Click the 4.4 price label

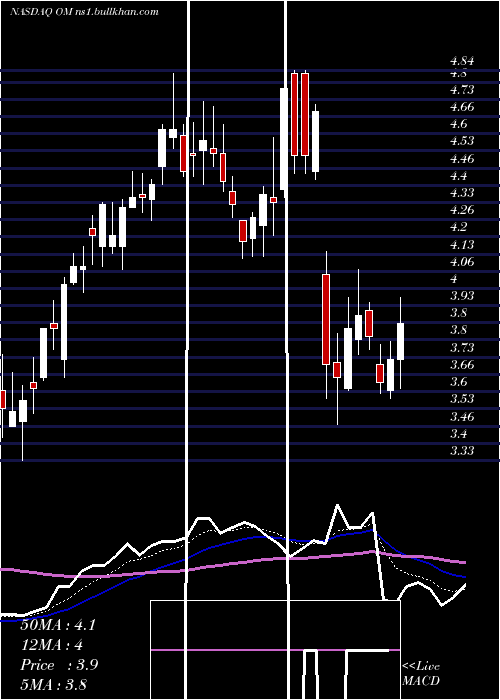pos(458,176)
